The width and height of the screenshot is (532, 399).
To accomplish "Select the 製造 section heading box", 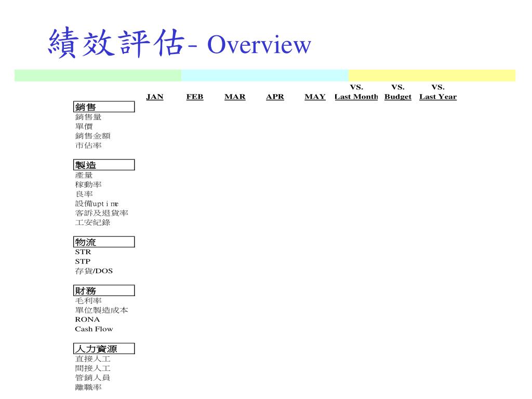I will (104, 165).
